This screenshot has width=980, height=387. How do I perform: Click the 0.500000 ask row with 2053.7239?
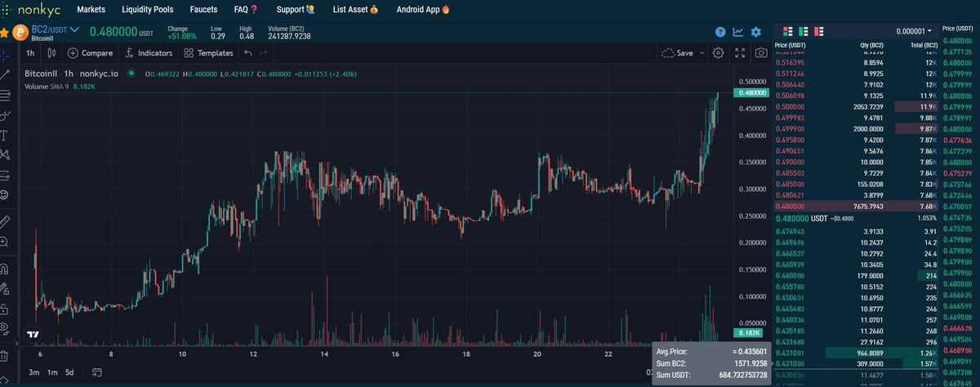tap(854, 107)
